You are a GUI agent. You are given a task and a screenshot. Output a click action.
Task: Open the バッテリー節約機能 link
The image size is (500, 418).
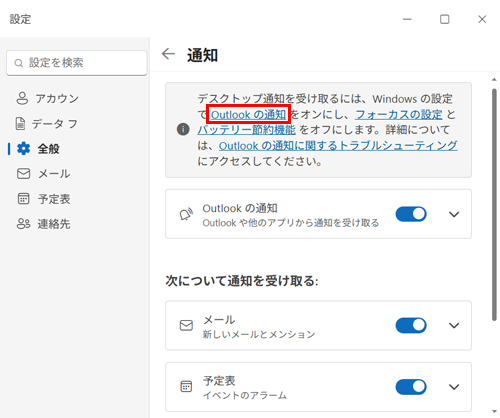[246, 130]
